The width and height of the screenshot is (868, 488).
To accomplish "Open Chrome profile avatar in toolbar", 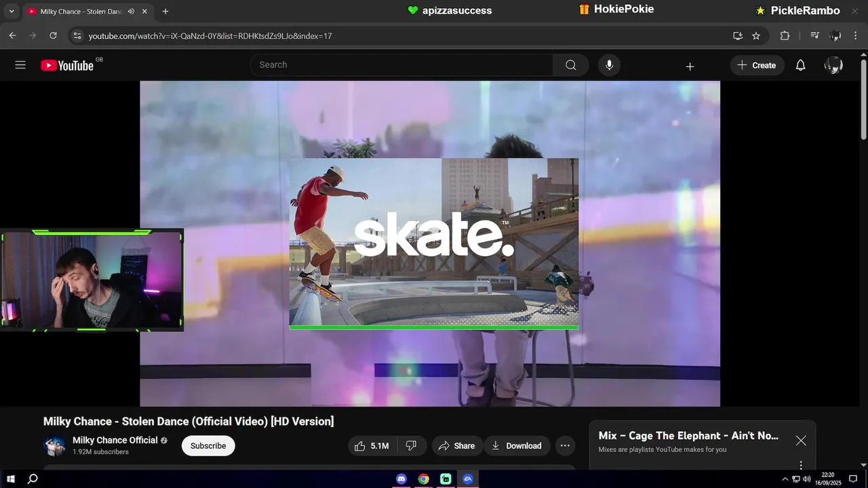I will pos(835,36).
